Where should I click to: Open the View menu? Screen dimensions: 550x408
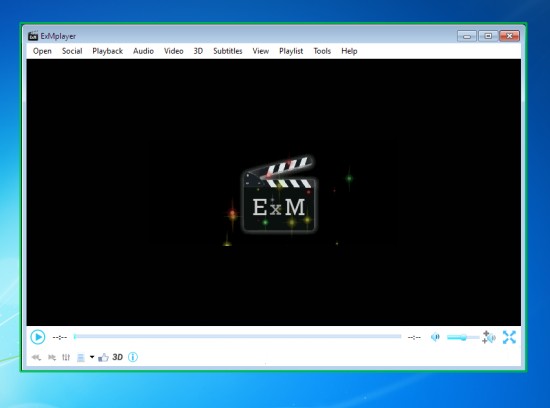click(x=261, y=51)
